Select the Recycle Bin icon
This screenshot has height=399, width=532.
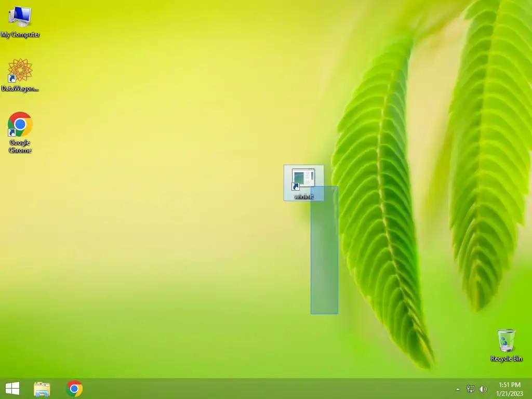tap(506, 345)
